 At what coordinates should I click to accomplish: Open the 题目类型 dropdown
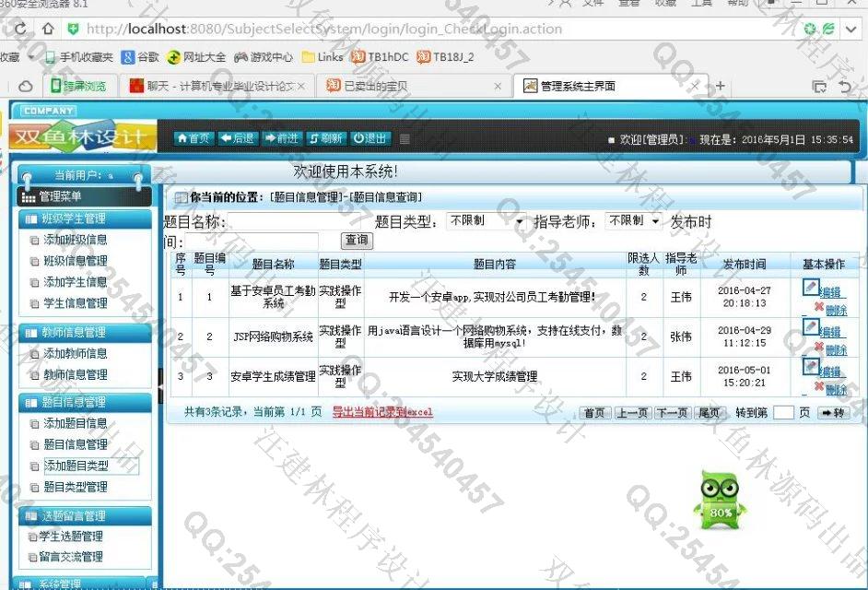(x=486, y=221)
